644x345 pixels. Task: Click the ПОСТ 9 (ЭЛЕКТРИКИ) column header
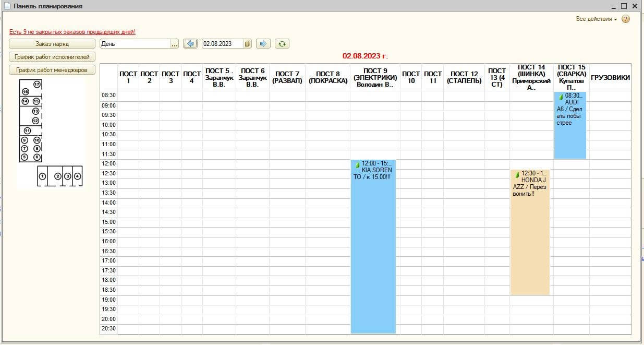(375, 77)
